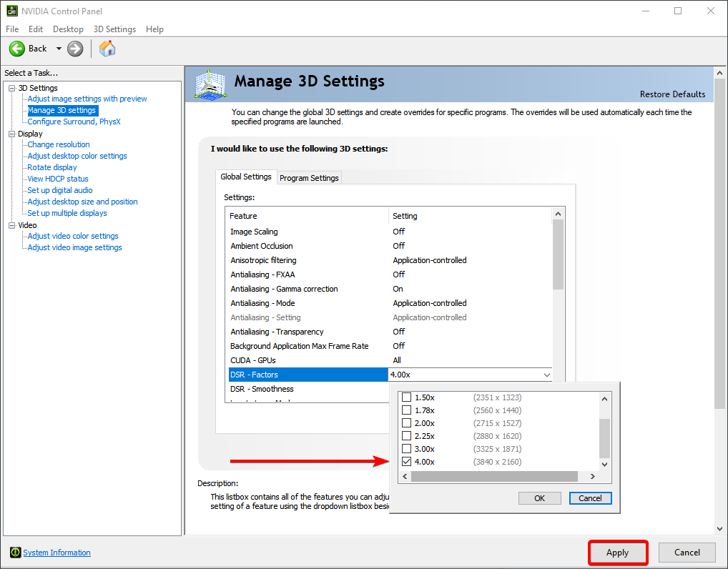Open Adjust video color settings
728x569 pixels.
[73, 236]
